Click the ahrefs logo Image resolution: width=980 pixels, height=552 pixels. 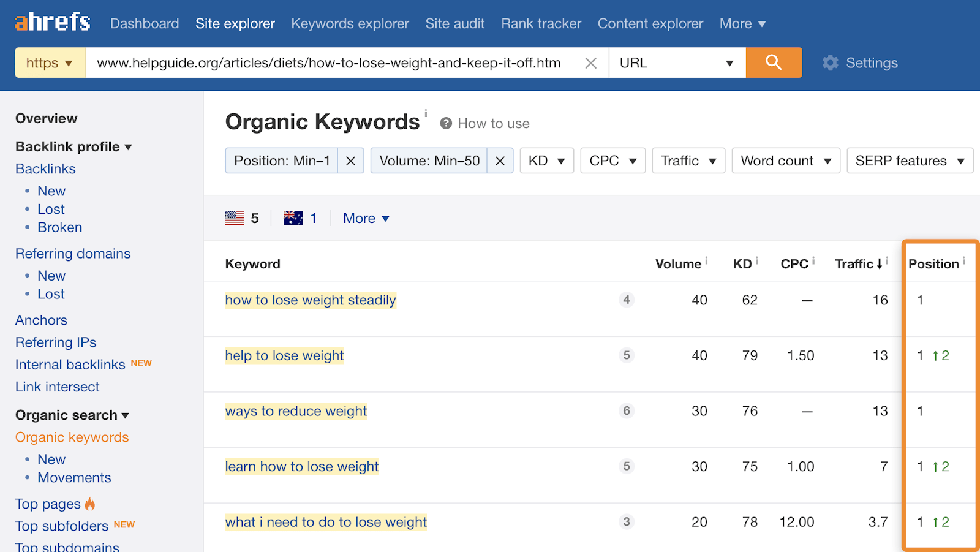pos(51,21)
